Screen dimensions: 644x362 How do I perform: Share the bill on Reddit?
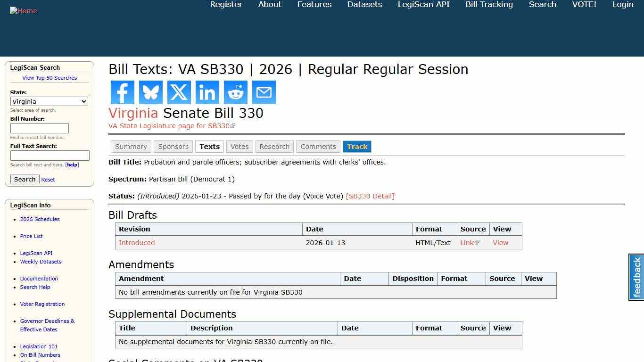(235, 92)
